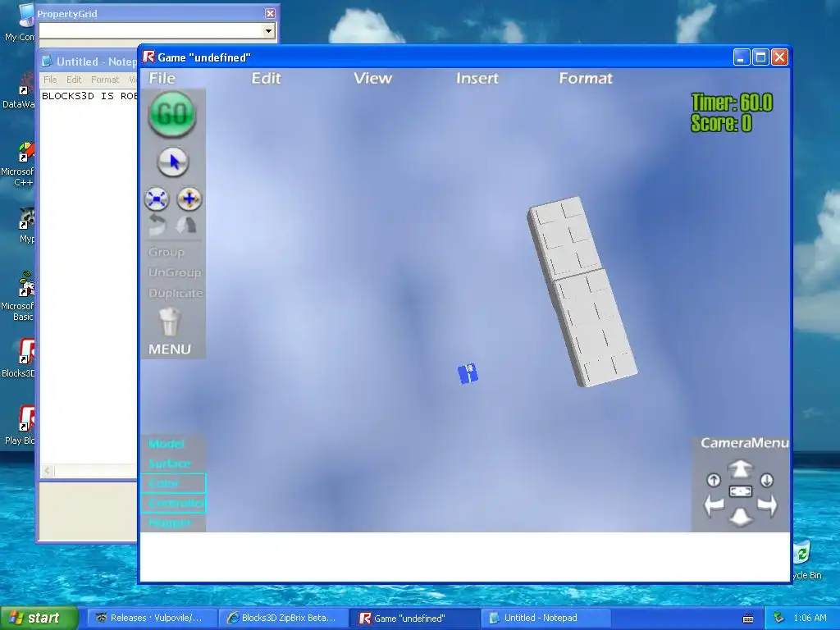This screenshot has width=840, height=630.
Task: Open the Format menu in the Notepad window
Action: click(x=105, y=80)
